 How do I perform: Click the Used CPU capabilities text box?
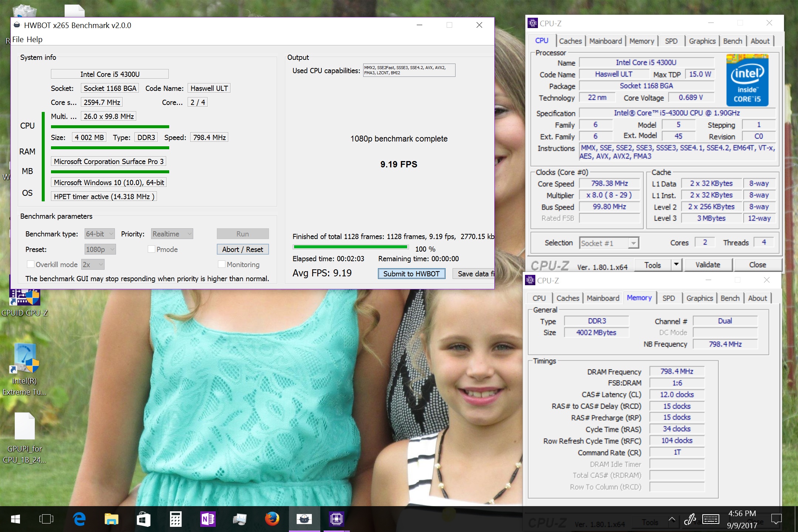pos(409,70)
